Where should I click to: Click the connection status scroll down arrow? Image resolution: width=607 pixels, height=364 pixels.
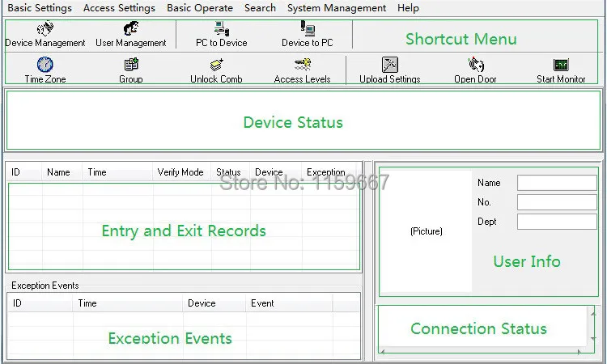pyautogui.click(x=593, y=338)
